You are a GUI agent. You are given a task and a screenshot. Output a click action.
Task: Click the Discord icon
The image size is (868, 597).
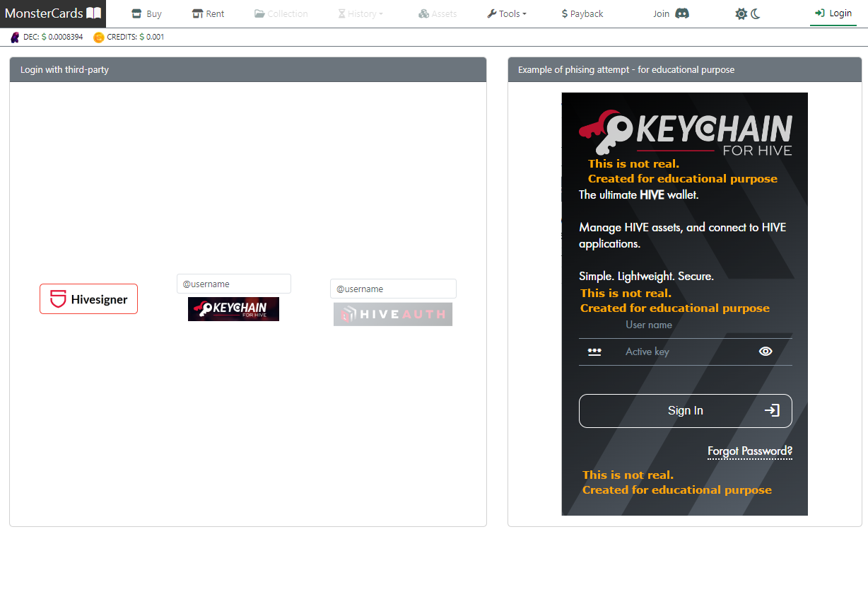click(682, 13)
